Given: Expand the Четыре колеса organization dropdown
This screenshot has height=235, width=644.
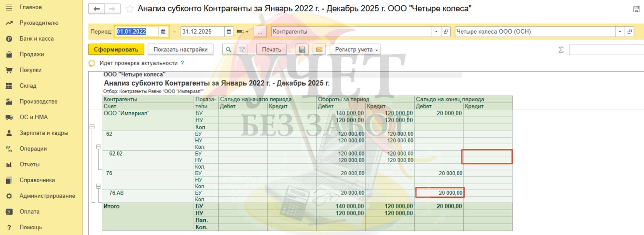Looking at the screenshot, I should [x=620, y=31].
